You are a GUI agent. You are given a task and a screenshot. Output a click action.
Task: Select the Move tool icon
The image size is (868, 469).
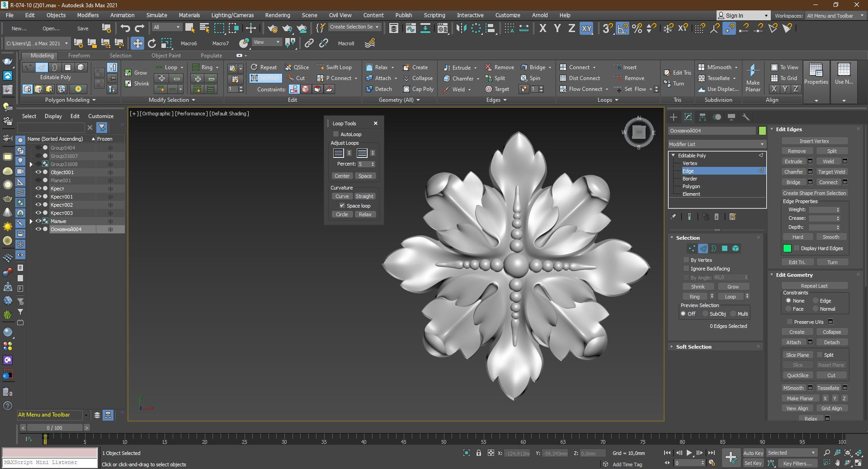(137, 43)
